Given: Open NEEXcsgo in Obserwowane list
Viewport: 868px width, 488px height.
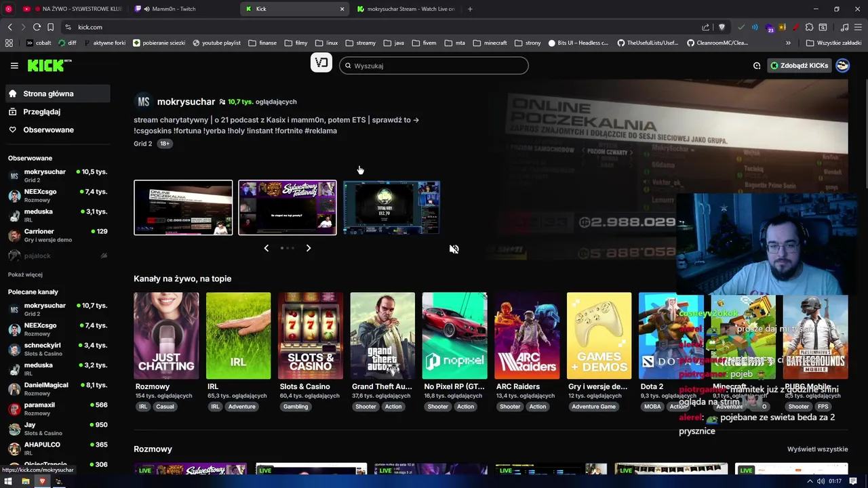Looking at the screenshot, I should point(58,195).
